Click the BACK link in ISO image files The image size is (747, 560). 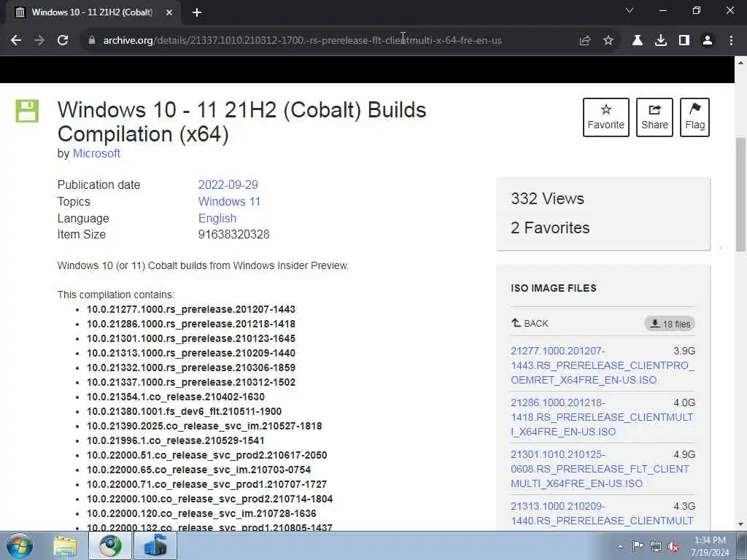[530, 323]
